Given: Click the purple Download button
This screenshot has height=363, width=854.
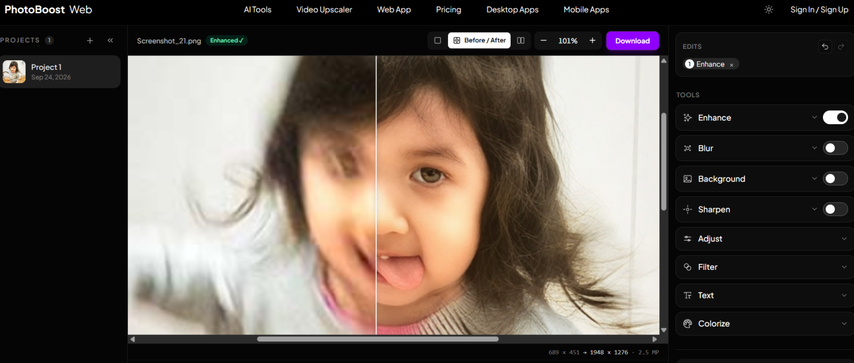Looking at the screenshot, I should pos(632,41).
